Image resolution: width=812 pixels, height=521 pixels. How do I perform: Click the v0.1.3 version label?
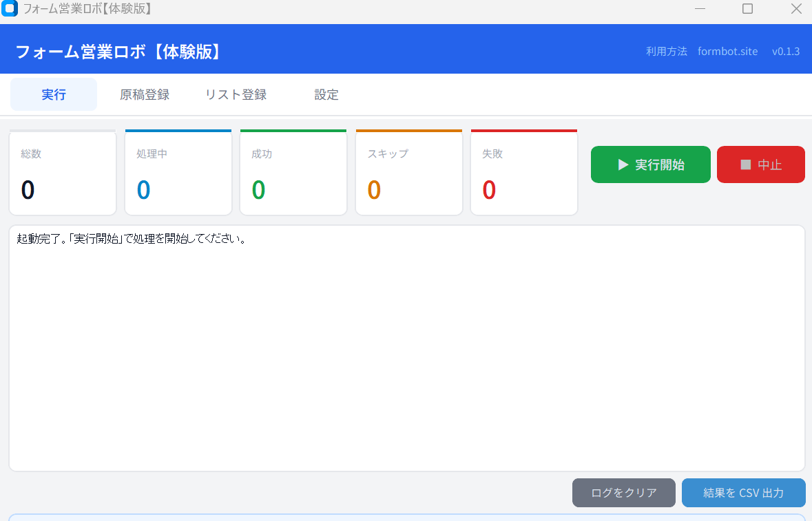click(785, 51)
